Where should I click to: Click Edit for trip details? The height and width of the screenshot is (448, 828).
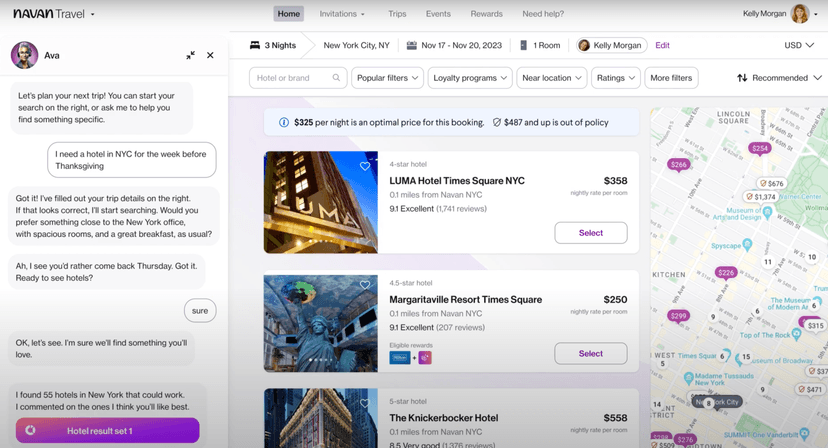coord(662,45)
